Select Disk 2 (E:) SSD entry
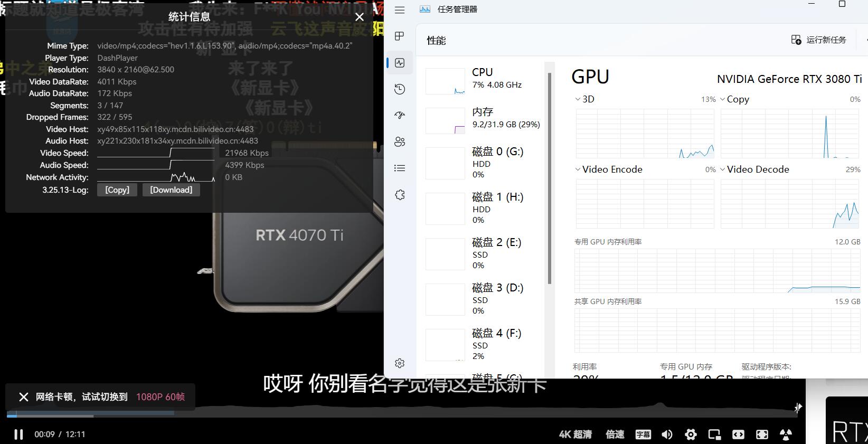The width and height of the screenshot is (868, 444). pyautogui.click(x=483, y=255)
